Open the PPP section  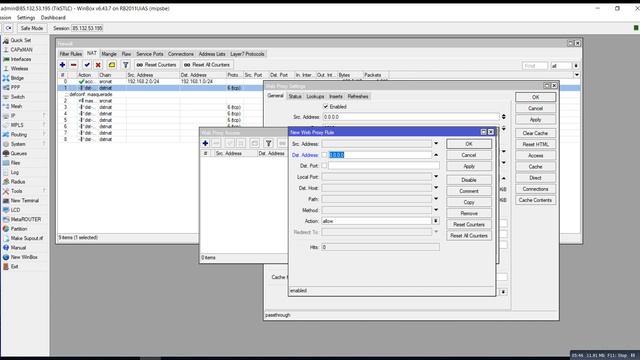pyautogui.click(x=16, y=87)
